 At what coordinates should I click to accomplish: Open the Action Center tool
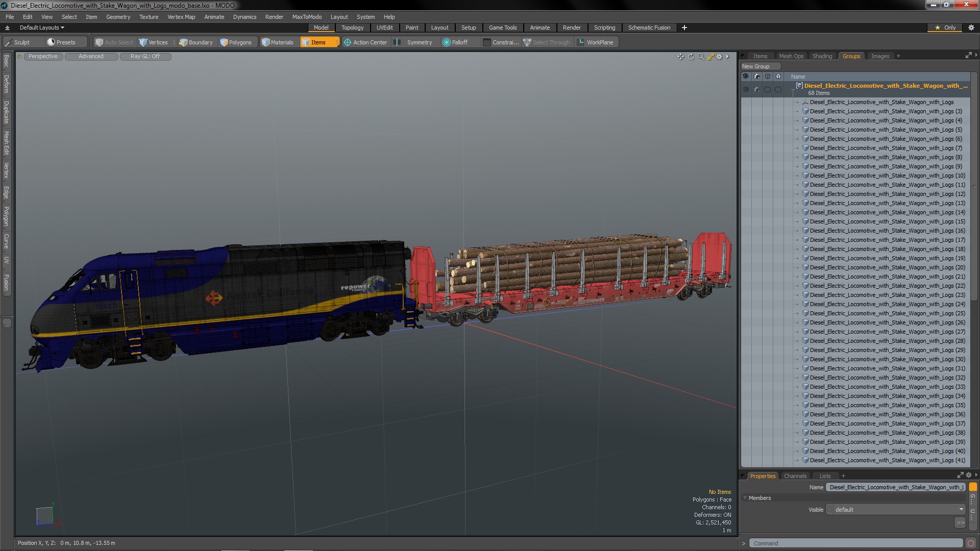click(365, 42)
